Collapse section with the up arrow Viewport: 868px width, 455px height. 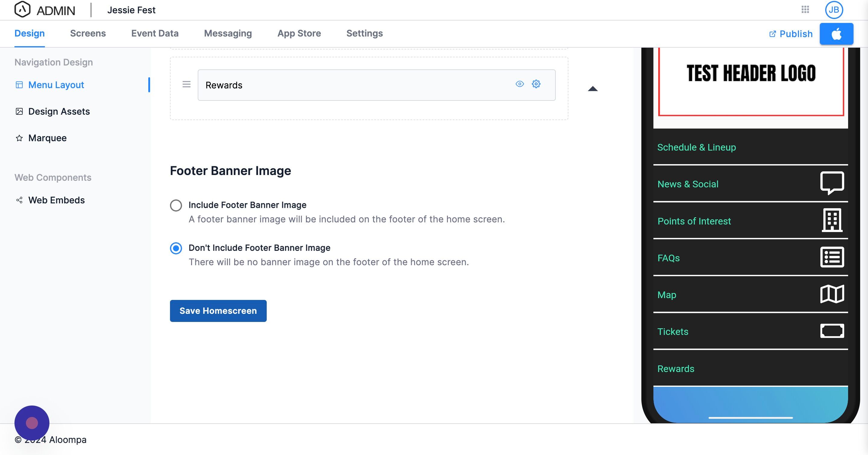(x=592, y=89)
